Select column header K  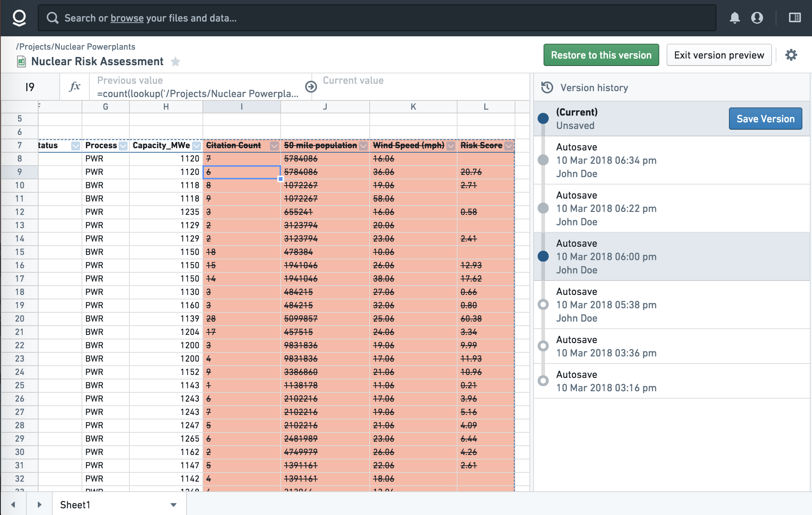[x=413, y=107]
